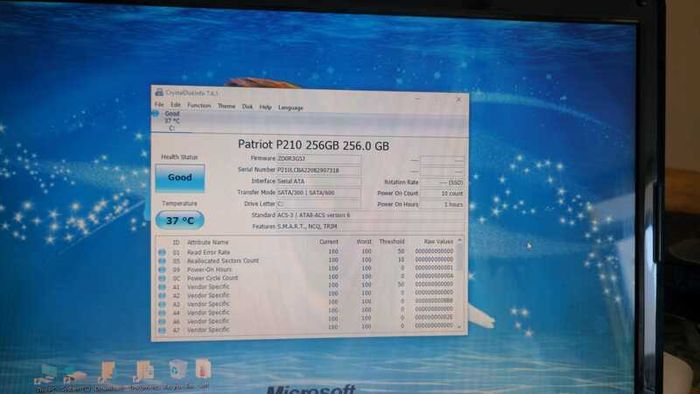Click the Power On Hours value
This screenshot has width=700, height=394.
442,204
